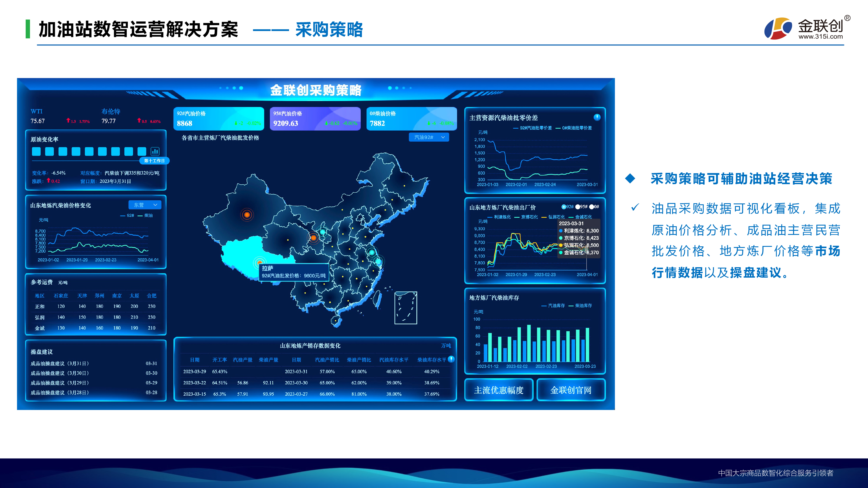Click info icon in 主营资源汽柴油批零价差 panel
Image resolution: width=868 pixels, height=488 pixels.
(x=597, y=117)
